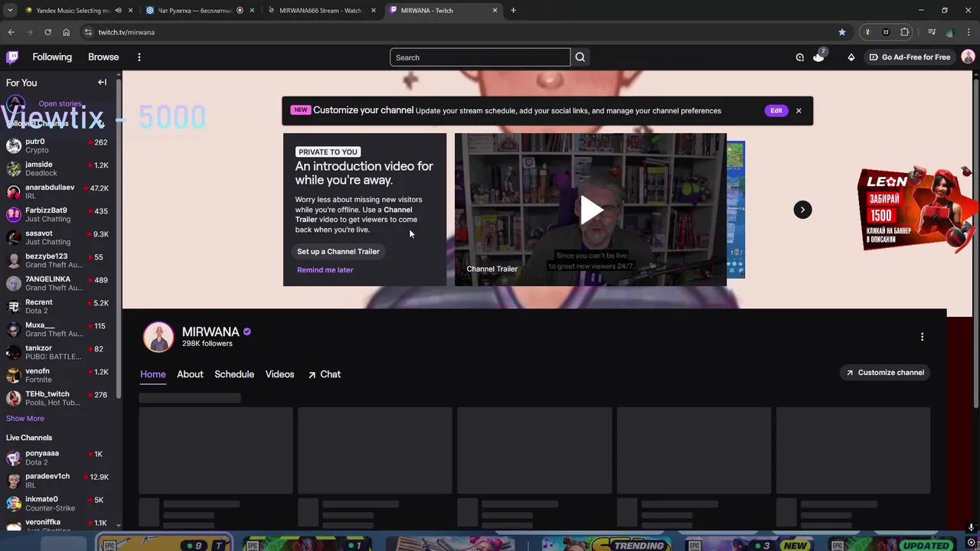Open a new browser tab

(513, 11)
